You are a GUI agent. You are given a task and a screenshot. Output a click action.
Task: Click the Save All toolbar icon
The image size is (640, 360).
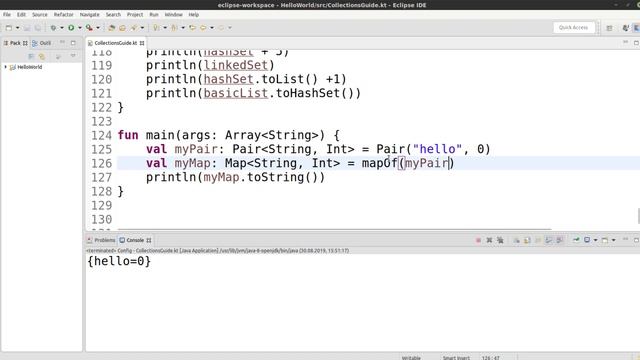38,28
